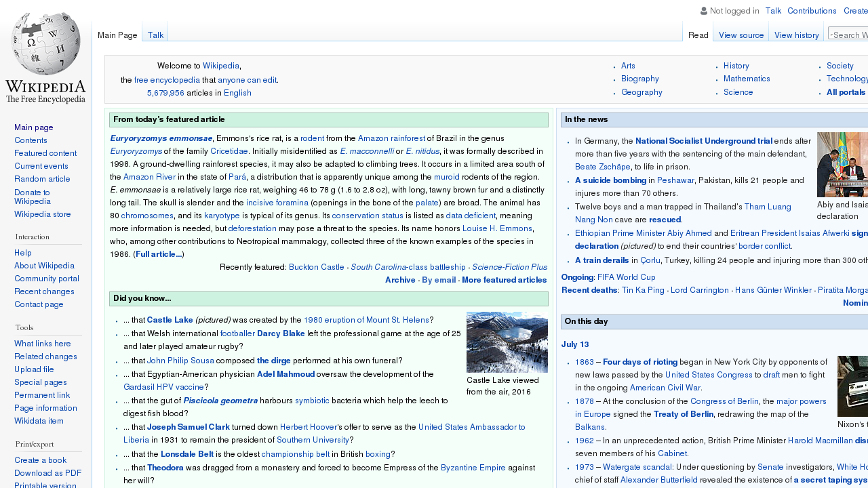The image size is (868, 488).
Task: Open the Castle Lake aerial thumbnail
Action: [x=507, y=342]
